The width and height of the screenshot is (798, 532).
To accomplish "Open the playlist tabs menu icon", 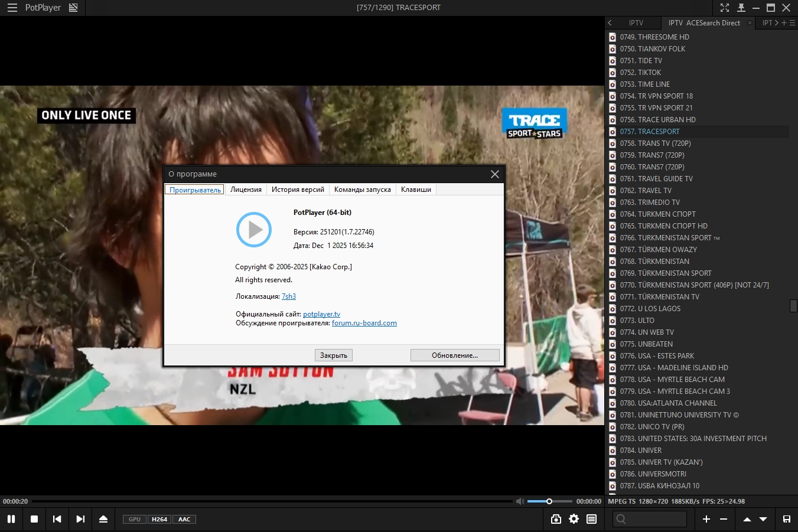I will click(793, 23).
